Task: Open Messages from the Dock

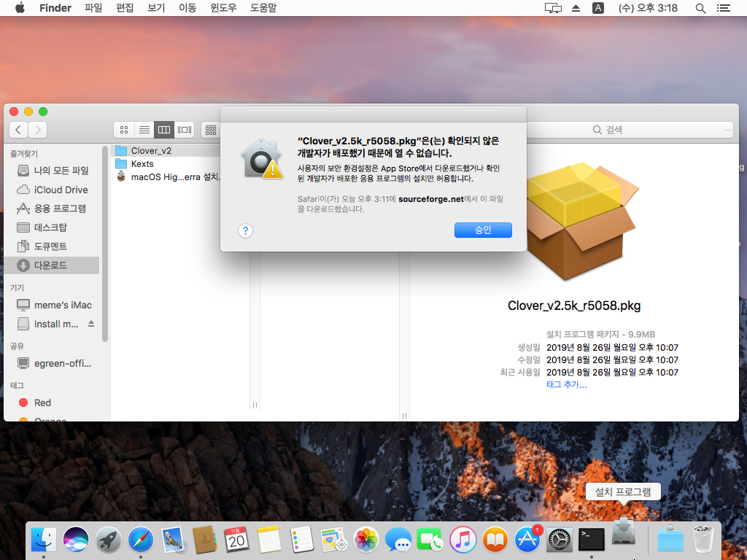Action: click(x=398, y=540)
